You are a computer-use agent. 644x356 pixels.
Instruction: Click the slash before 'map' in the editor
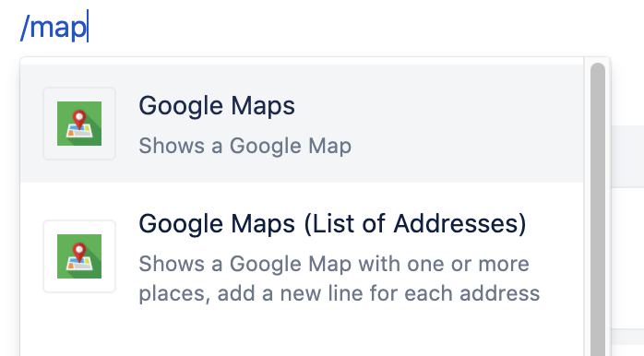[x=25, y=27]
